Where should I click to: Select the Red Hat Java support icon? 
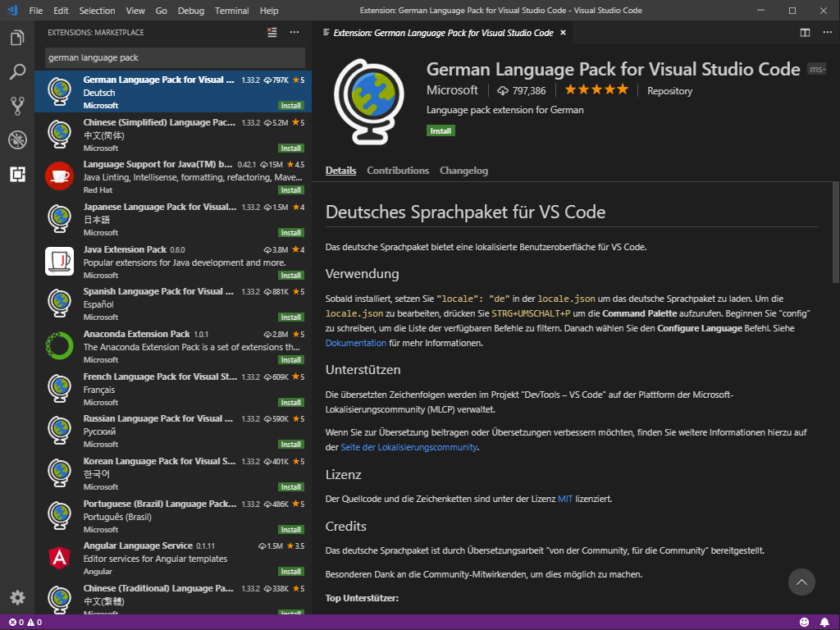point(59,176)
